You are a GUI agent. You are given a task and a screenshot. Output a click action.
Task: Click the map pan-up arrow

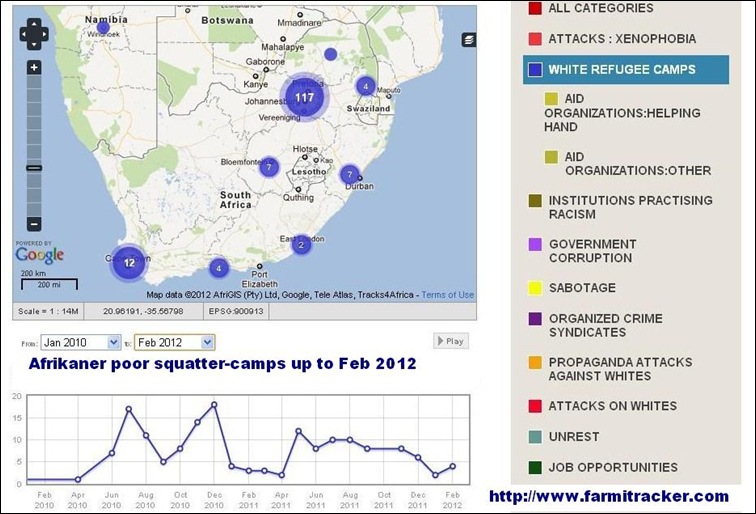pyautogui.click(x=34, y=24)
